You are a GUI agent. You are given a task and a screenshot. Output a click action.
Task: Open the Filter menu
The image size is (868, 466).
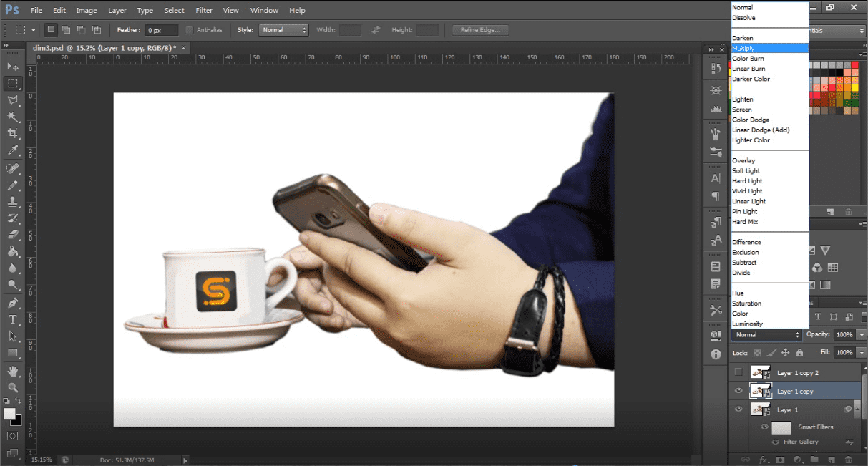tap(204, 11)
